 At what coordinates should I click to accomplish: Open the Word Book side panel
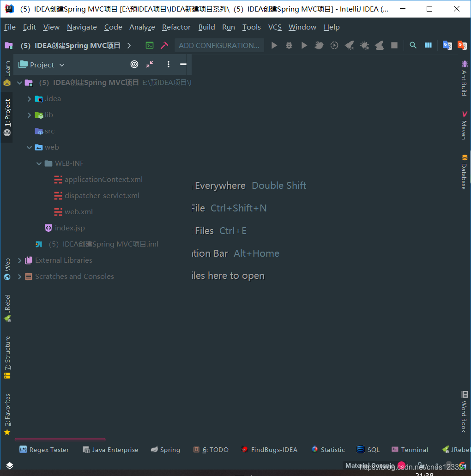[x=465, y=412]
